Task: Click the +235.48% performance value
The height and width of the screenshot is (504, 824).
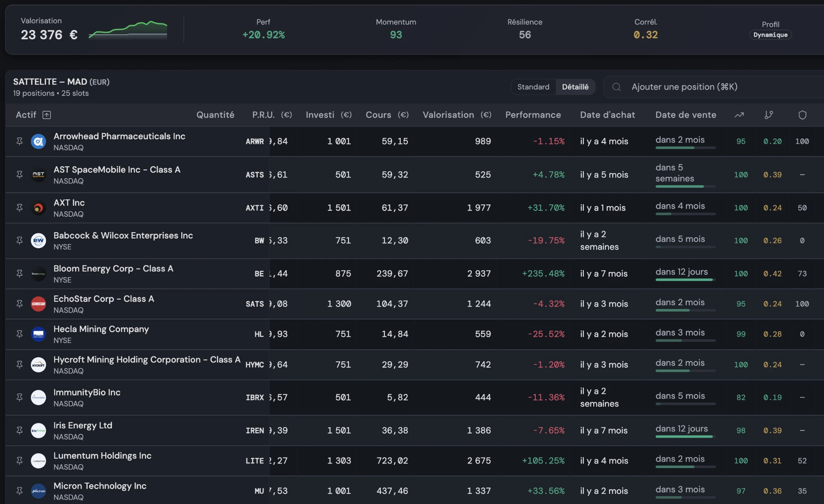Action: pyautogui.click(x=543, y=274)
